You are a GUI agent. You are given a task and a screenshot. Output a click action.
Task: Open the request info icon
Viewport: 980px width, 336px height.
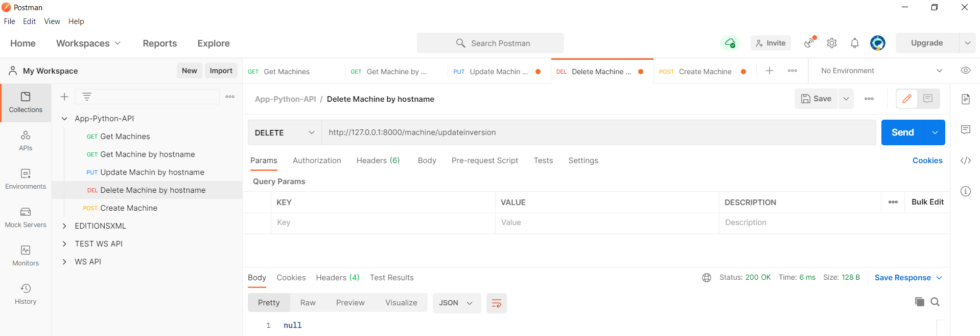[x=966, y=191]
